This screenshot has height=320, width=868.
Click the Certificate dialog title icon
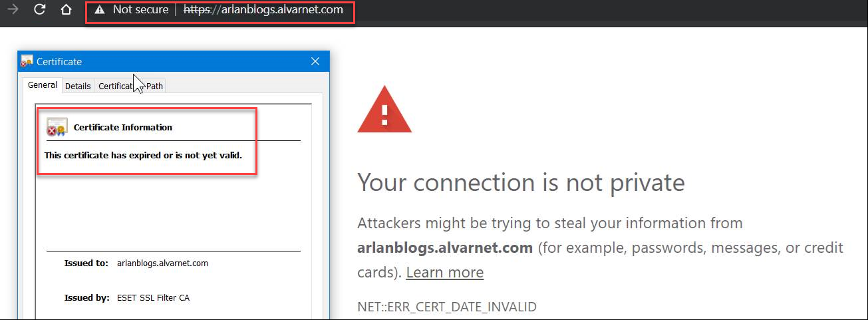click(27, 62)
